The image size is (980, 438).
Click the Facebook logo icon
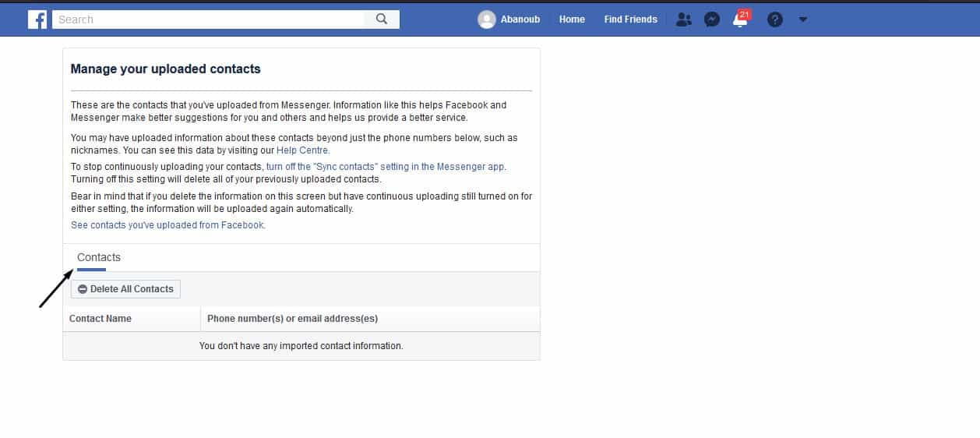pyautogui.click(x=37, y=19)
